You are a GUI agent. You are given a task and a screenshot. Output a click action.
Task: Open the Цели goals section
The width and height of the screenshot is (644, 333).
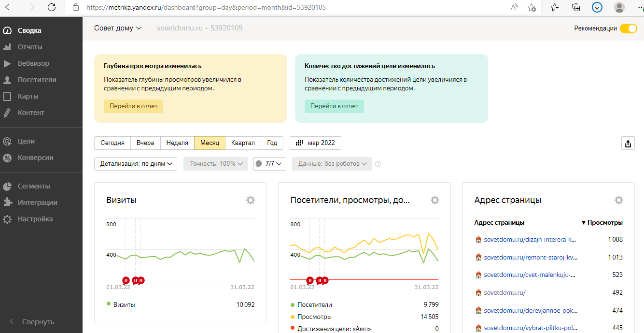[x=26, y=141]
